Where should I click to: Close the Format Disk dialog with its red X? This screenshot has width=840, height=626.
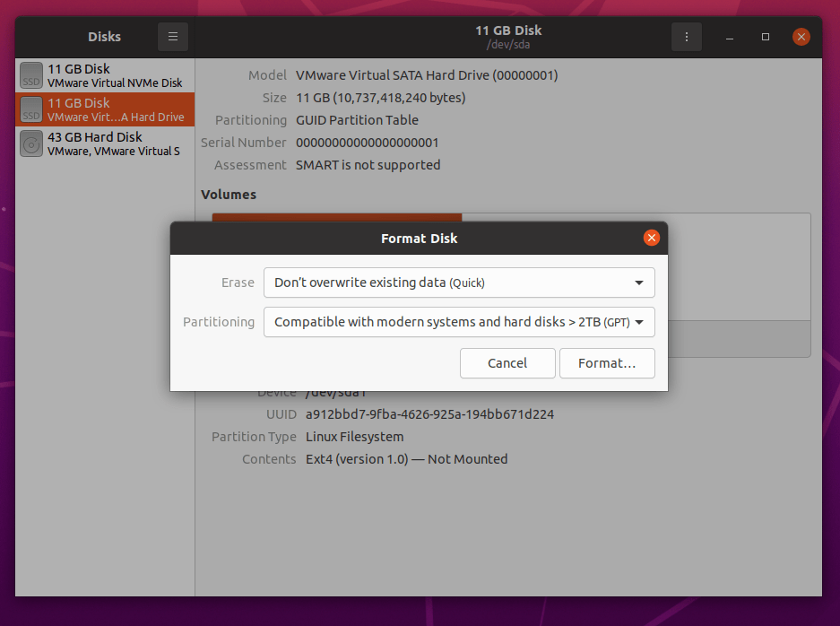coord(651,238)
